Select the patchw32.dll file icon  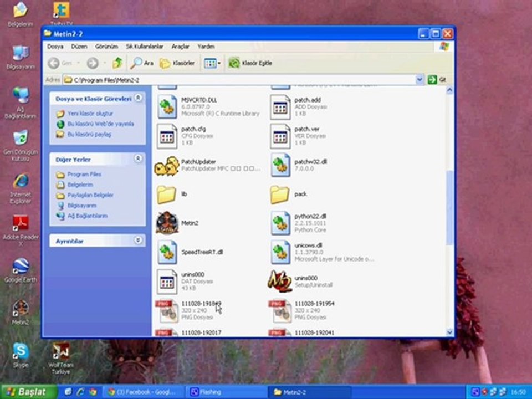(280, 165)
